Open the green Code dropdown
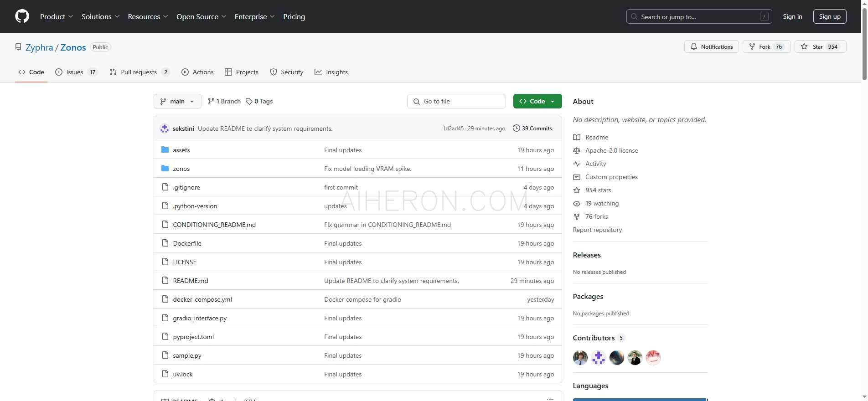The height and width of the screenshot is (401, 868). tap(537, 101)
